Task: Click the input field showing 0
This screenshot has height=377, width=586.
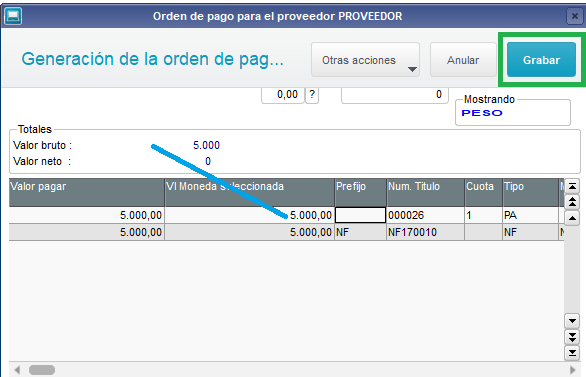Action: point(395,95)
